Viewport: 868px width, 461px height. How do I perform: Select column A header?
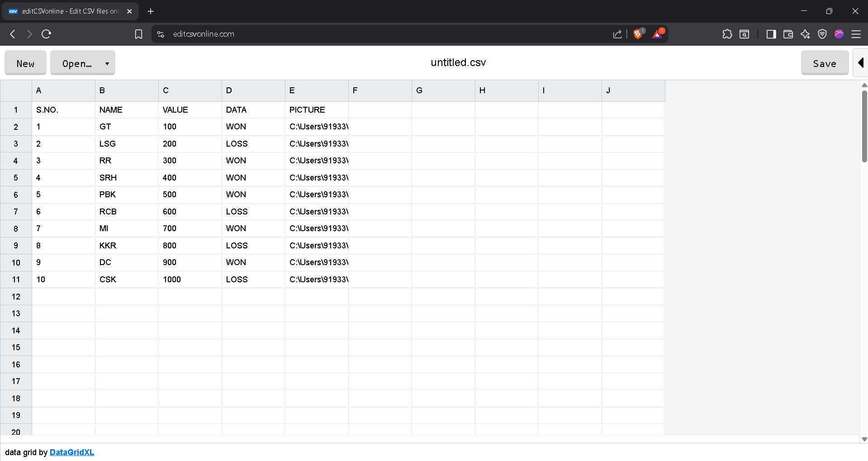pyautogui.click(x=63, y=90)
